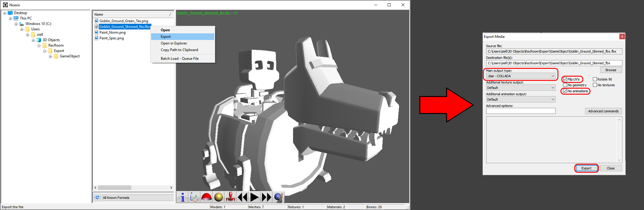Open the Additional texture output dropdown

pos(521,88)
